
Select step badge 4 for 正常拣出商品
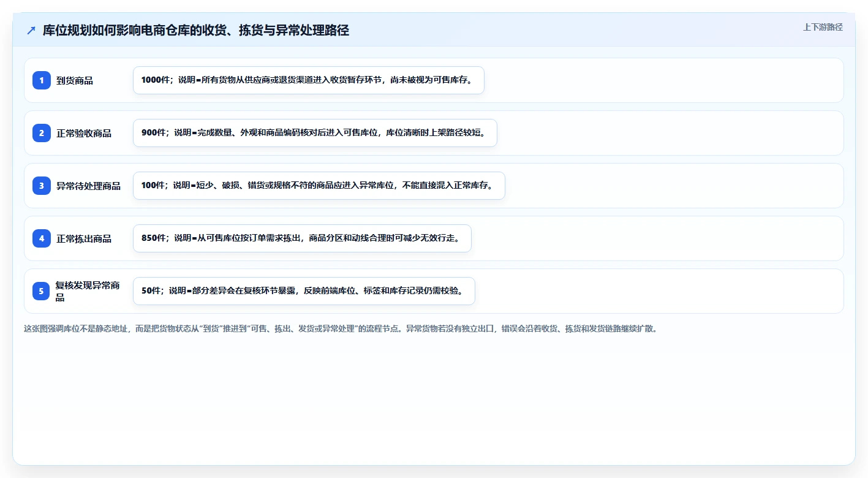[x=42, y=238]
